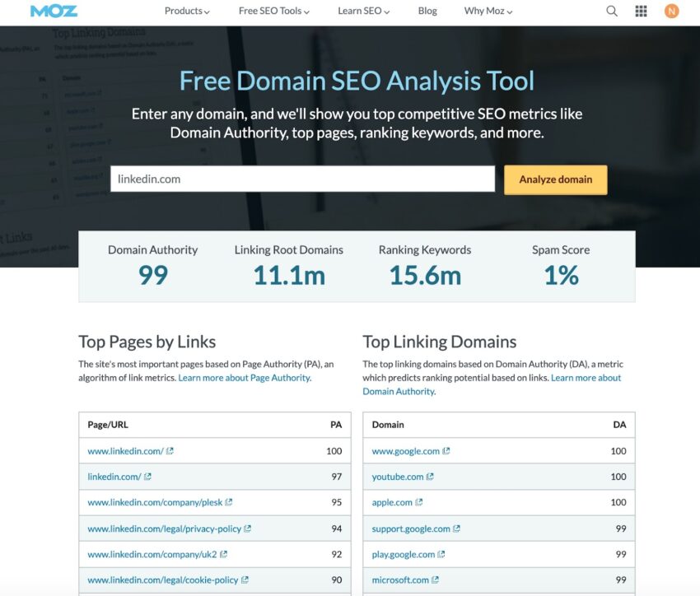
Task: Click DA value 100 in youtube.com row
Action: pos(618,477)
